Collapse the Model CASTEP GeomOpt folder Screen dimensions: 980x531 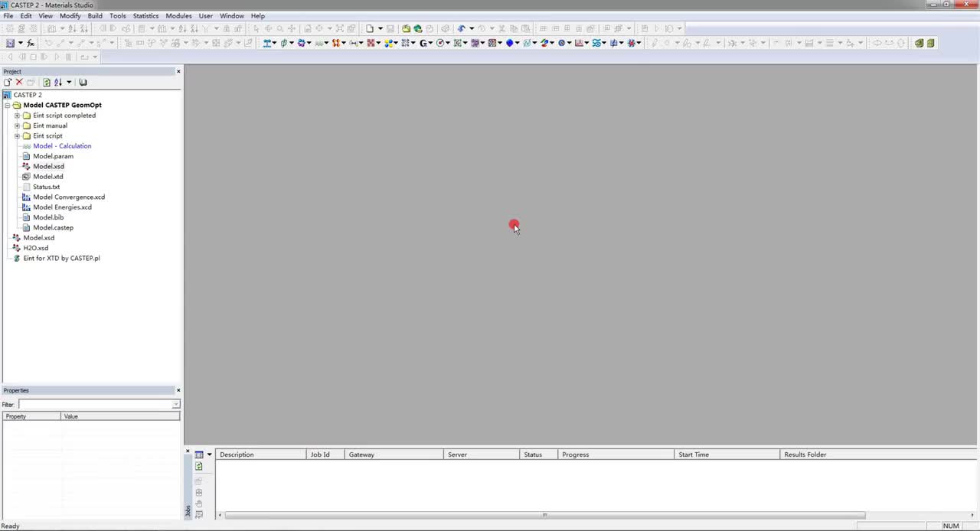[x=7, y=105]
